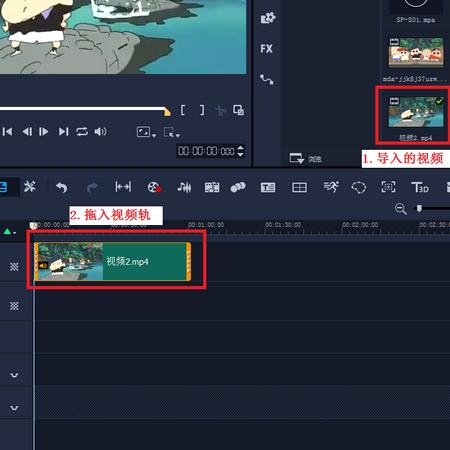Expand the voice track chevron
450x450 pixels.
click(x=14, y=375)
